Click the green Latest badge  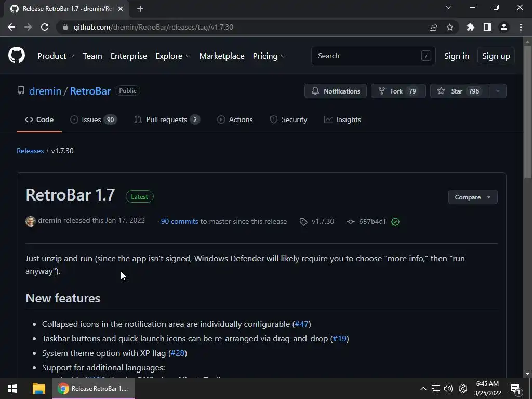tap(139, 197)
